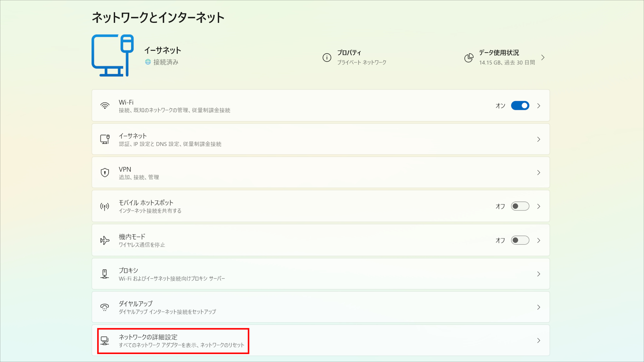644x362 pixels.
Task: Open data usage via its chevron
Action: point(543,57)
